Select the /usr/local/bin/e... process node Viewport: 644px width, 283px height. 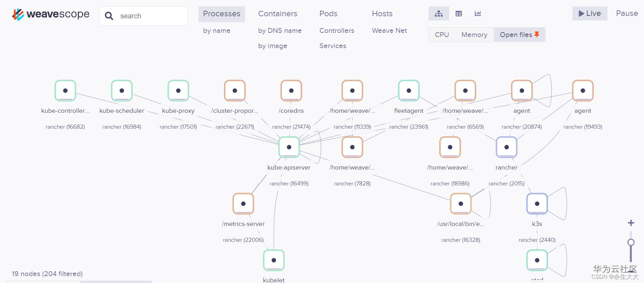coord(461,204)
